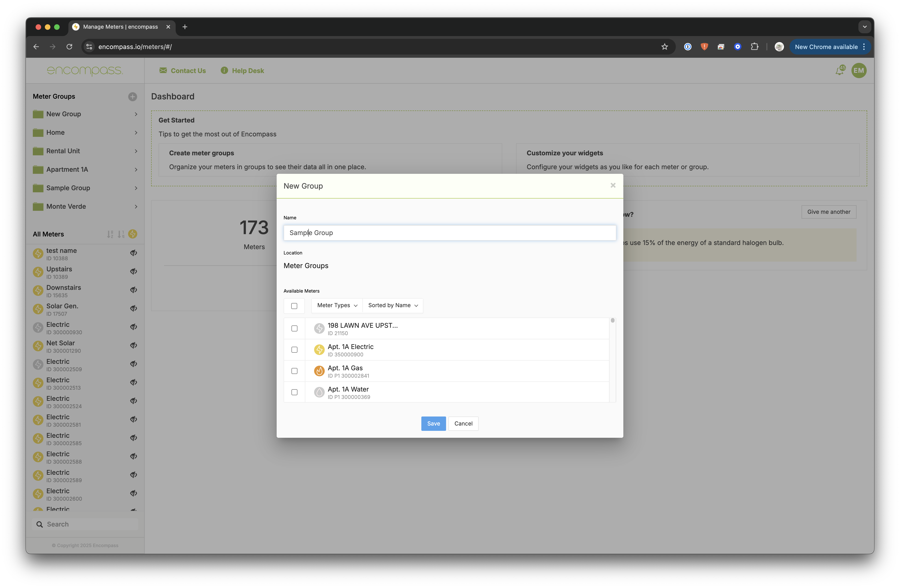Tick the select-all available meters checkbox

[x=294, y=306]
